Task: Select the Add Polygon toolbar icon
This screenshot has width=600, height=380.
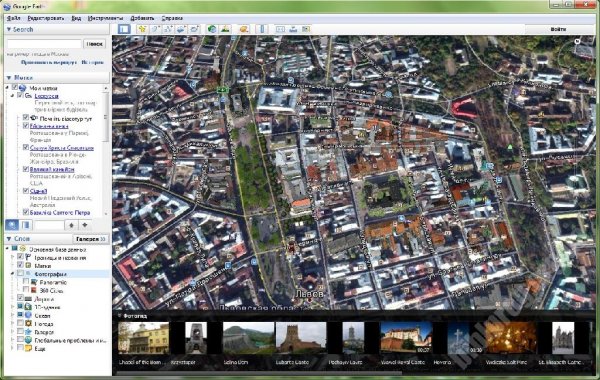Action: pyautogui.click(x=155, y=29)
